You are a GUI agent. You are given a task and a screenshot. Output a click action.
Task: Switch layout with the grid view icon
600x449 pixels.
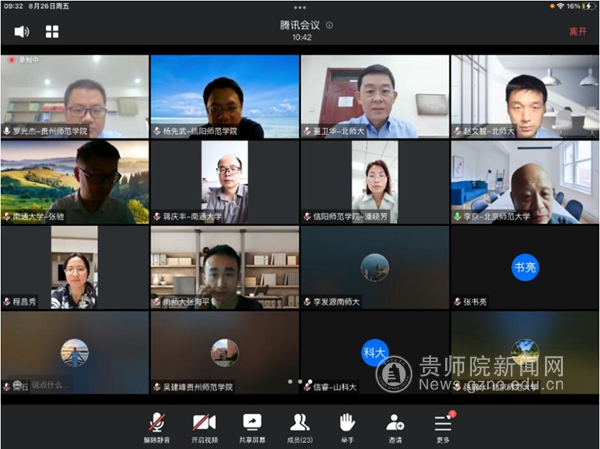(x=52, y=31)
